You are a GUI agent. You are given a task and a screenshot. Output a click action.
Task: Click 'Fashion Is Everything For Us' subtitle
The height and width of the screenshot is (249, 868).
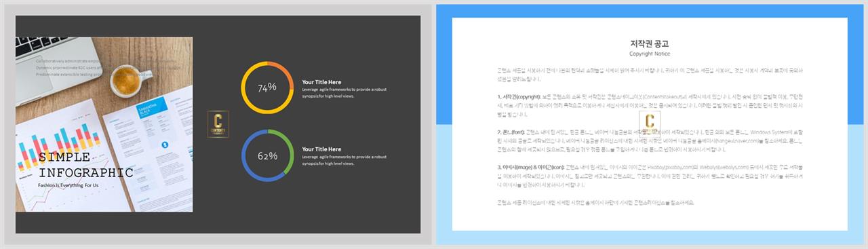68,185
